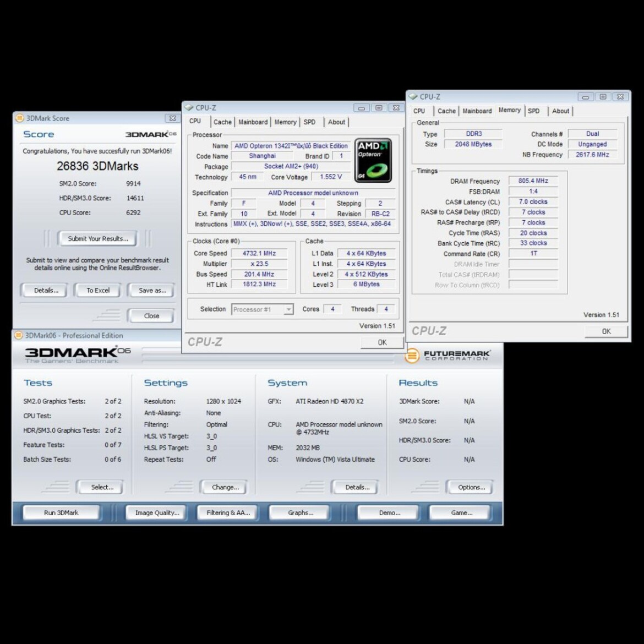Click the DRAM Frequency 805.4 MHz field
The width and height of the screenshot is (644, 644).
click(x=533, y=181)
